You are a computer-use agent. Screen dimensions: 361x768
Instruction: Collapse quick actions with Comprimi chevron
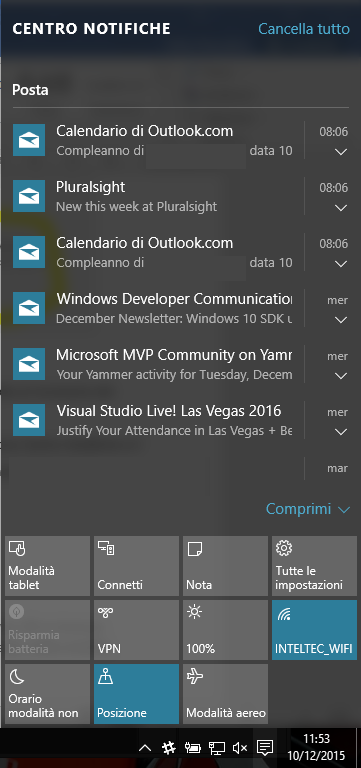tap(344, 510)
